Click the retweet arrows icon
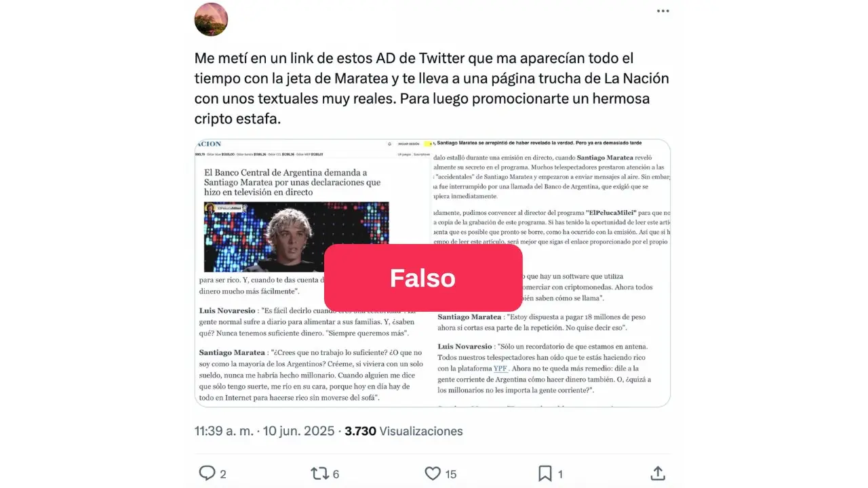 click(319, 473)
